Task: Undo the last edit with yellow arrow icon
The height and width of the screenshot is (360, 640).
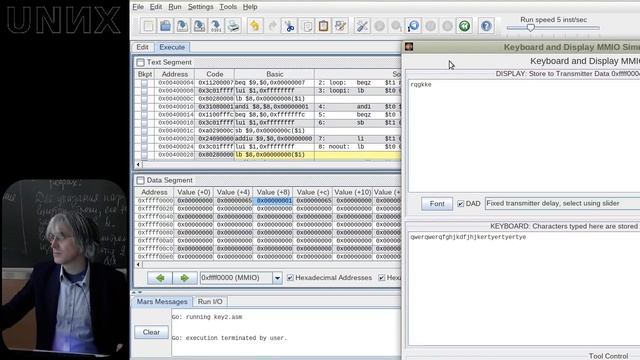Action: (x=255, y=26)
